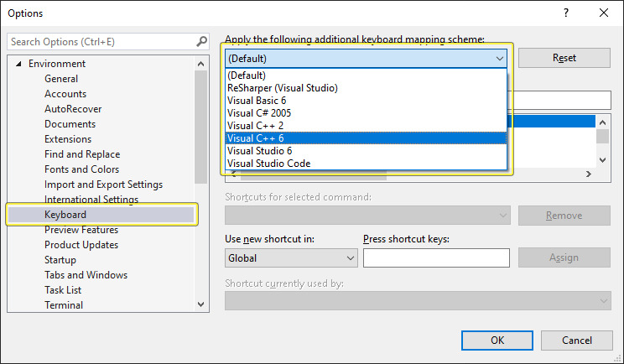Close the Options dialog
624x364 pixels.
click(x=604, y=13)
